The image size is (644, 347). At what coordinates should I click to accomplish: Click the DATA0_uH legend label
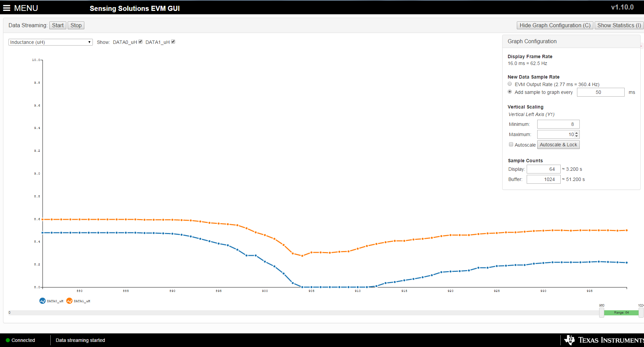(55, 301)
